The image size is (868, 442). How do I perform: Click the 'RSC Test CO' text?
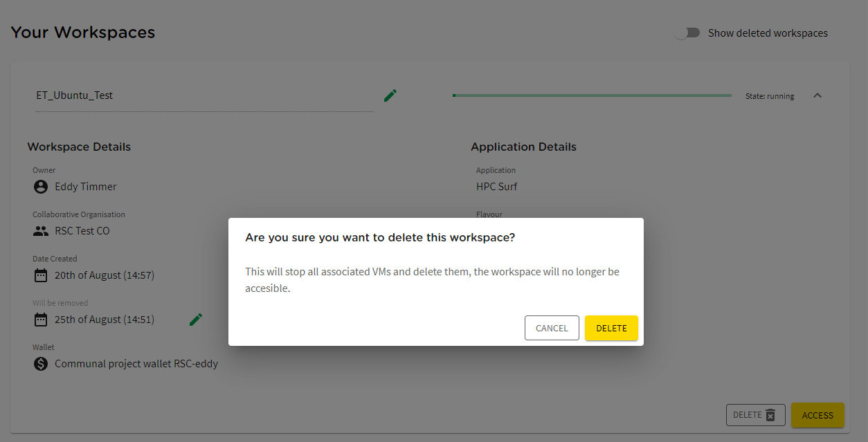coord(82,231)
